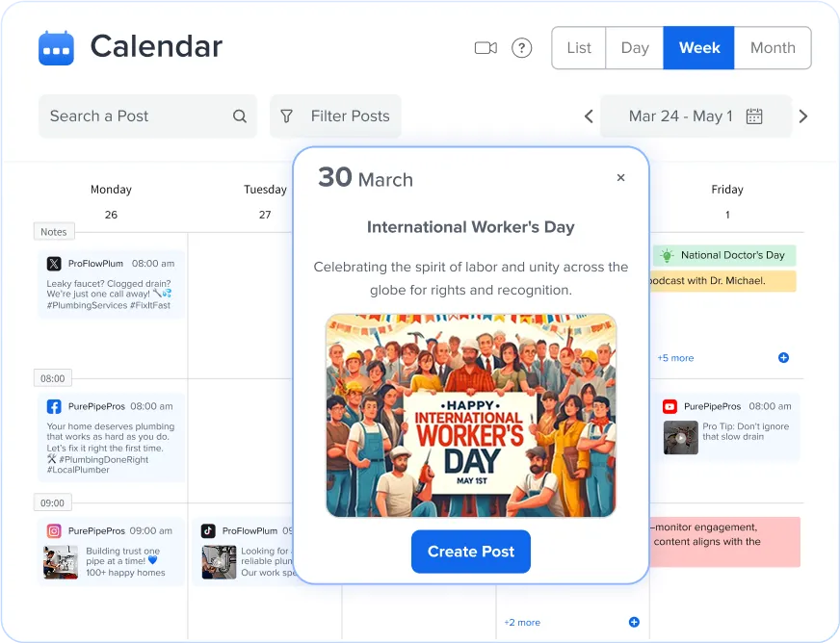Click the Calendar app logo icon
The width and height of the screenshot is (840, 643).
coord(56,47)
